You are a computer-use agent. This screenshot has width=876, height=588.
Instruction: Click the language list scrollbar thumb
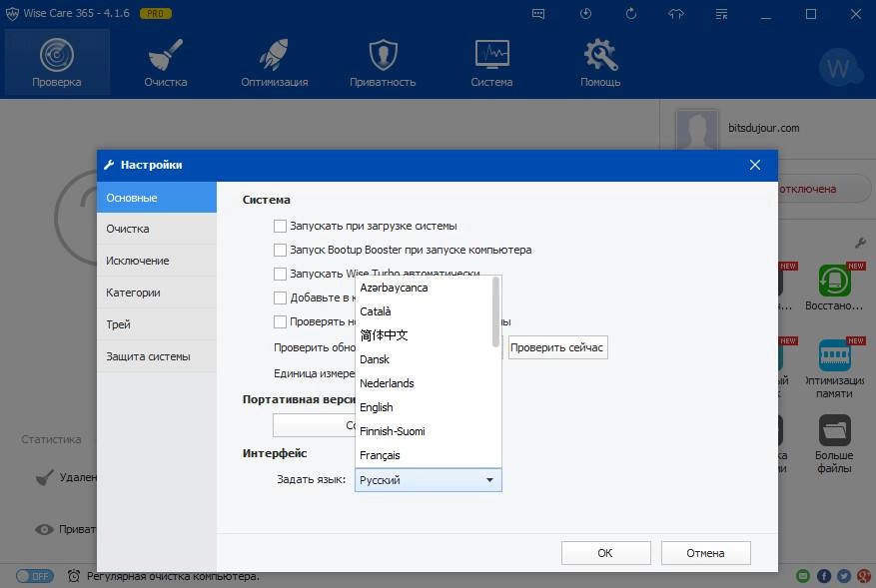coord(495,312)
